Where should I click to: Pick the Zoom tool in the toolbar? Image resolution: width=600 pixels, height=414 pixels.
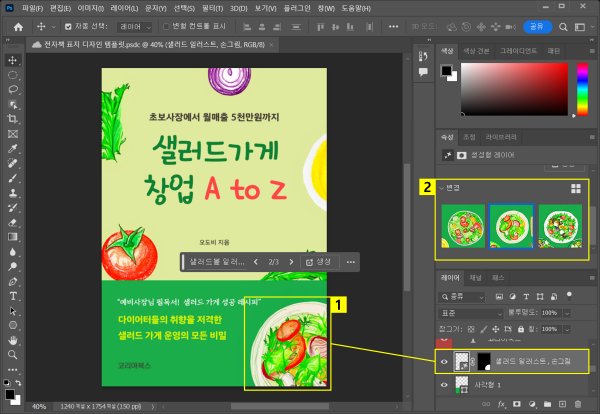pyautogui.click(x=13, y=354)
